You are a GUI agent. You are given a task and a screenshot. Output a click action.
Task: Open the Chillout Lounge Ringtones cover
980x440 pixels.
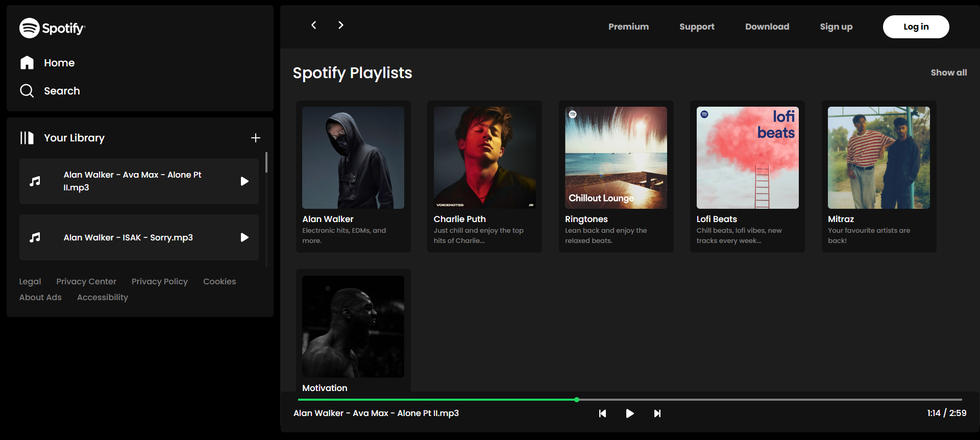616,158
